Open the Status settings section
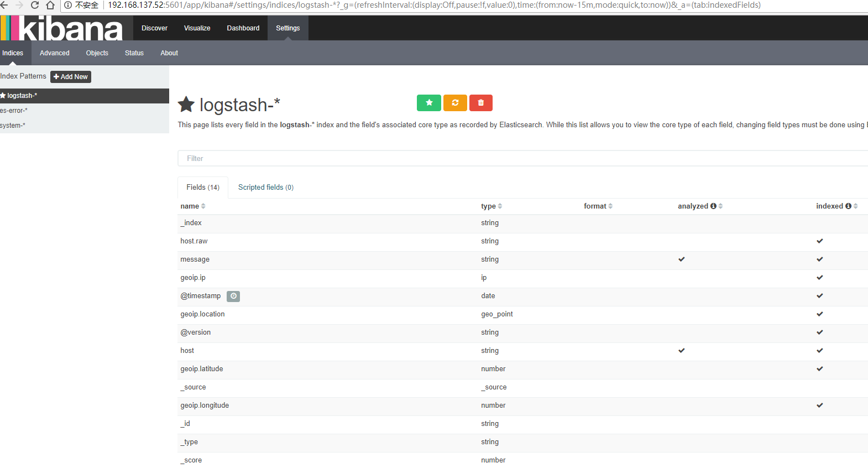This screenshot has width=868, height=468. point(134,53)
